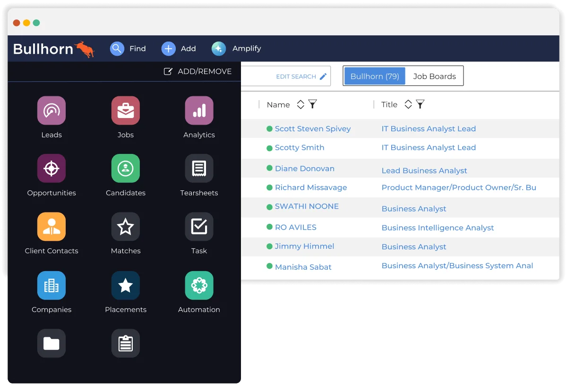Click Scott Steven Spivey's IT Business Analyst Lead title
567x392 pixels.
pyautogui.click(x=429, y=128)
